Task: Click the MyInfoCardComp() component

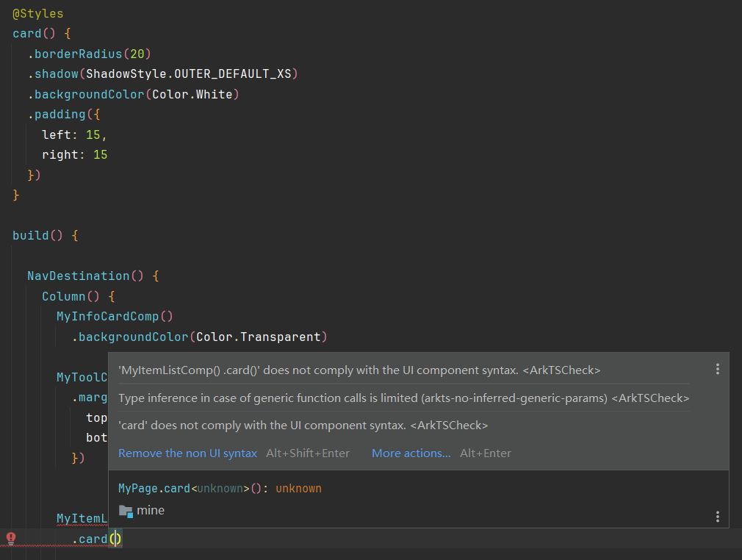Action: [x=115, y=316]
